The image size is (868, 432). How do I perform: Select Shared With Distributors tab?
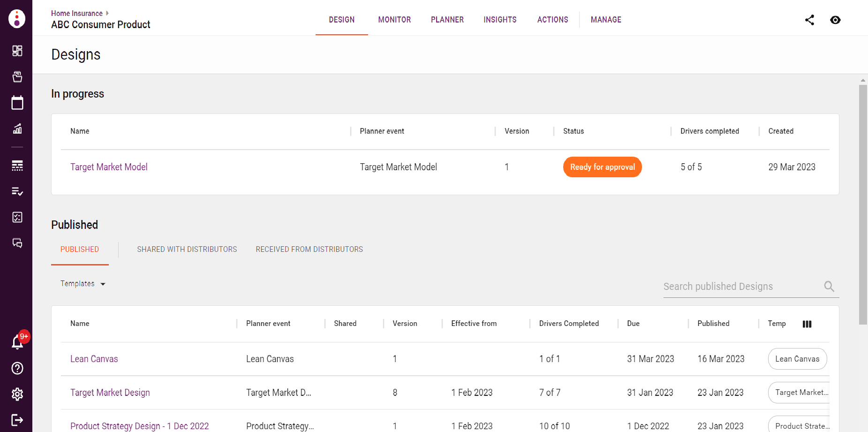click(x=187, y=250)
